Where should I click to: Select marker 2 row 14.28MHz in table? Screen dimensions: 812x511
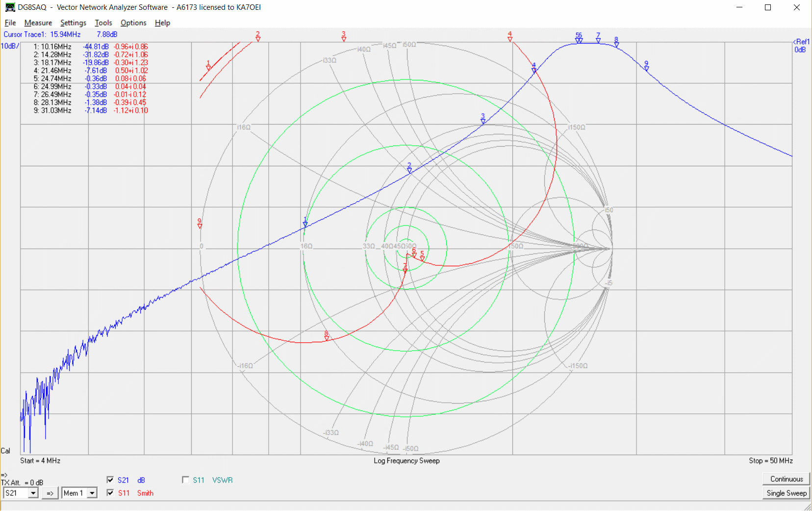coord(91,54)
